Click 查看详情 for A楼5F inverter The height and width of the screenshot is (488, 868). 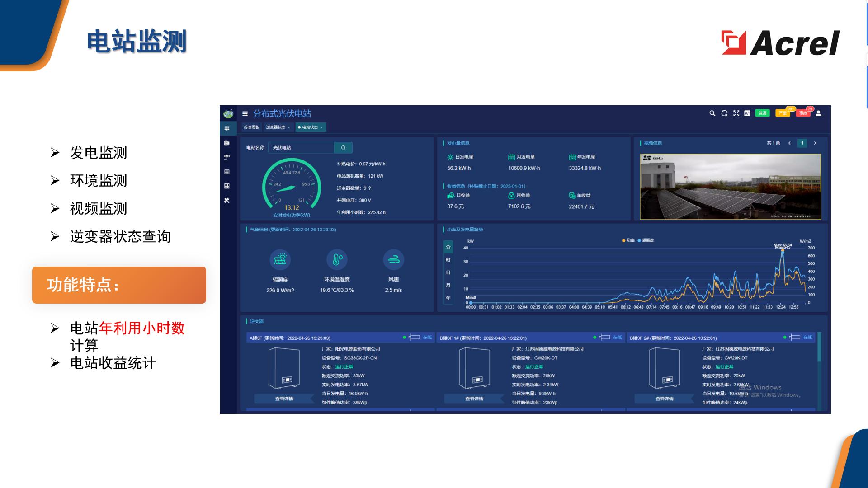click(x=284, y=399)
